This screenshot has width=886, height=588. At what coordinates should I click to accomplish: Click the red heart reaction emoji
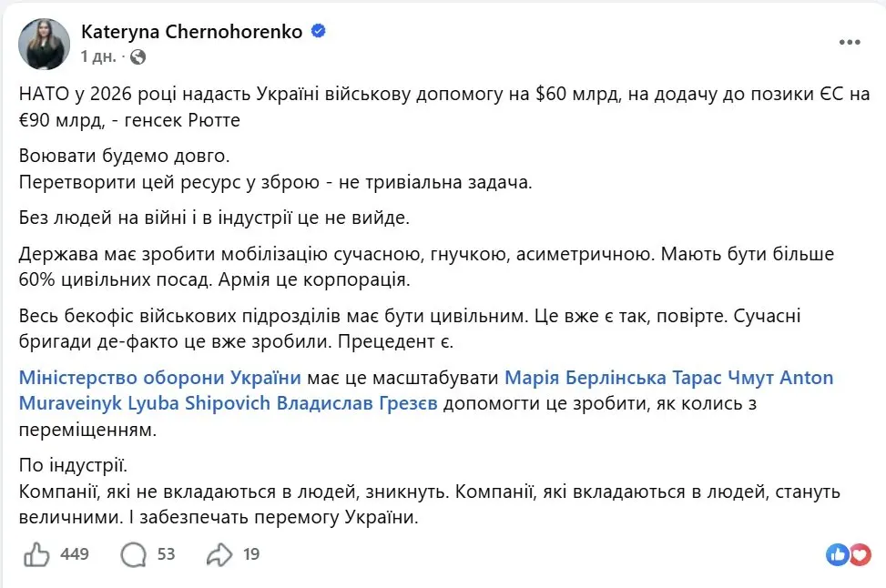click(857, 553)
